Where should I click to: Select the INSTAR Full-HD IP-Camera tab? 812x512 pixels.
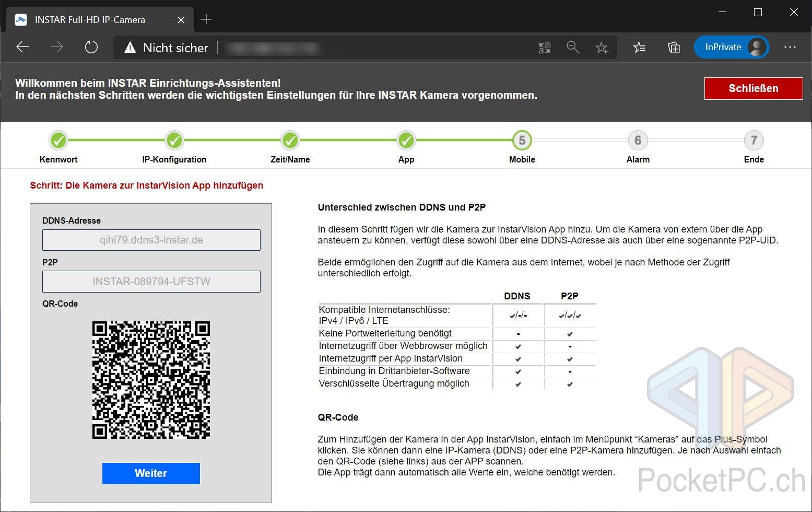[x=100, y=20]
